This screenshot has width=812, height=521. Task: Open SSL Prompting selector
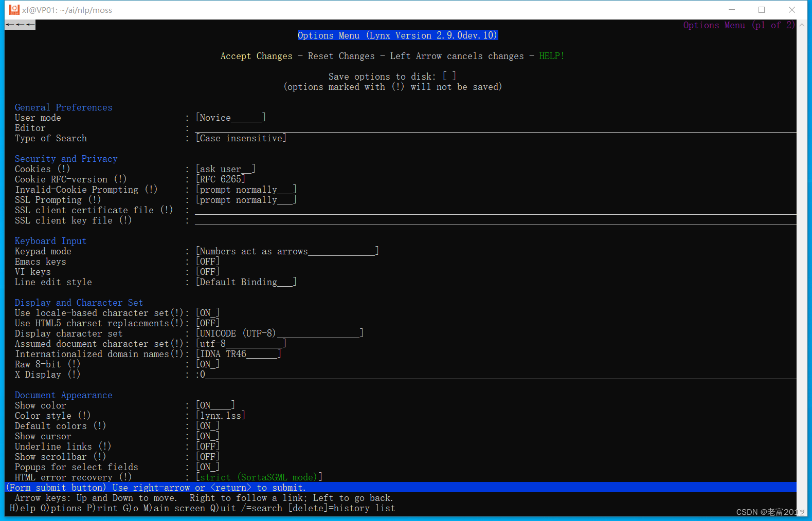click(246, 200)
